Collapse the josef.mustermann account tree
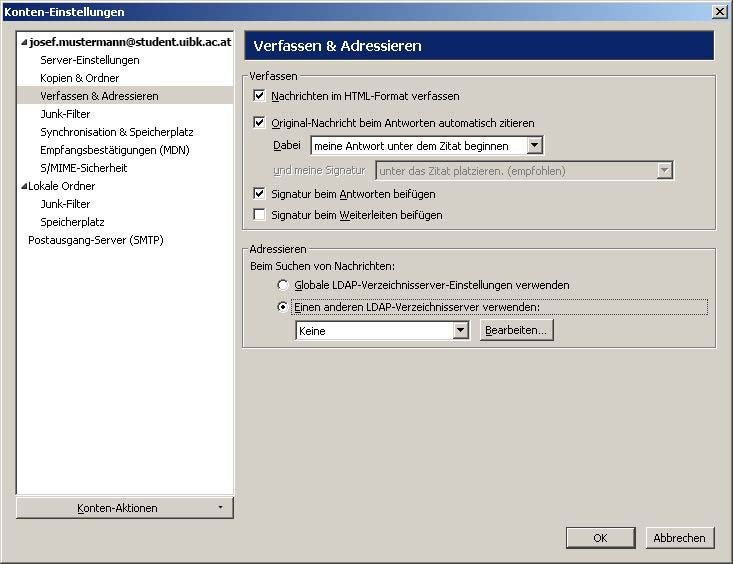 pyautogui.click(x=24, y=43)
